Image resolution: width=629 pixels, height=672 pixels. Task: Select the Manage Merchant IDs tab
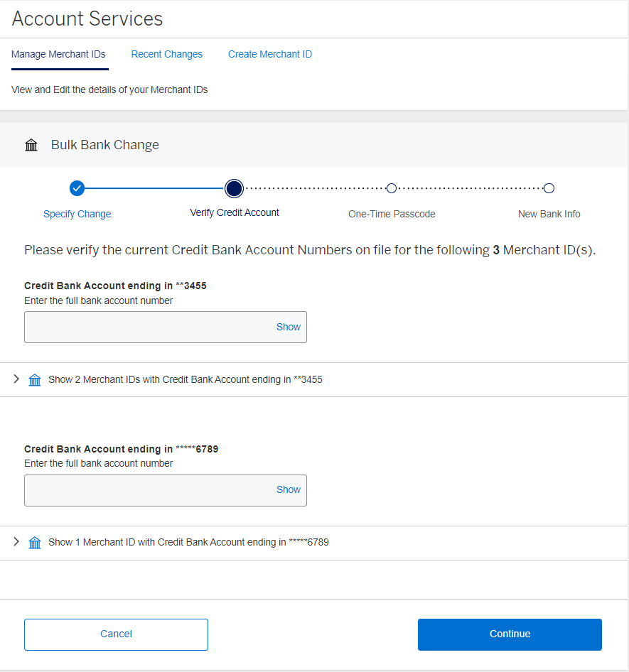click(59, 54)
